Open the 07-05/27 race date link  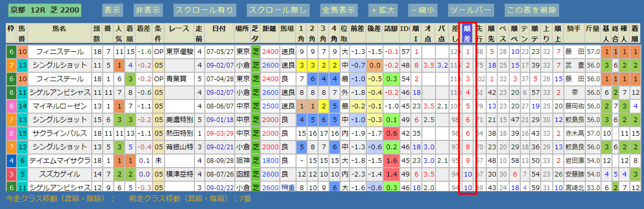pos(219,51)
